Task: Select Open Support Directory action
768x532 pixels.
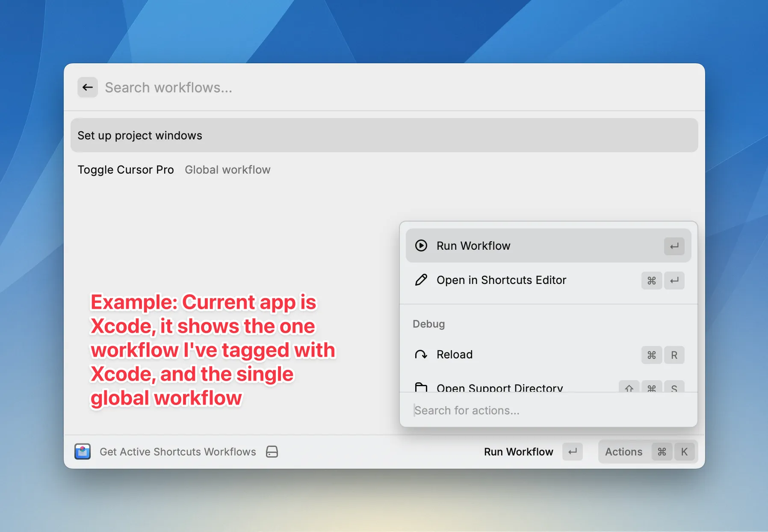Action: pyautogui.click(x=548, y=386)
